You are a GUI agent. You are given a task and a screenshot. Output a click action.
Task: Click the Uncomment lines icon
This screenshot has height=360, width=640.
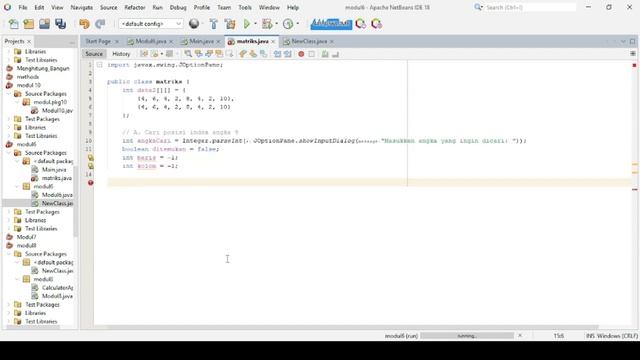click(335, 54)
